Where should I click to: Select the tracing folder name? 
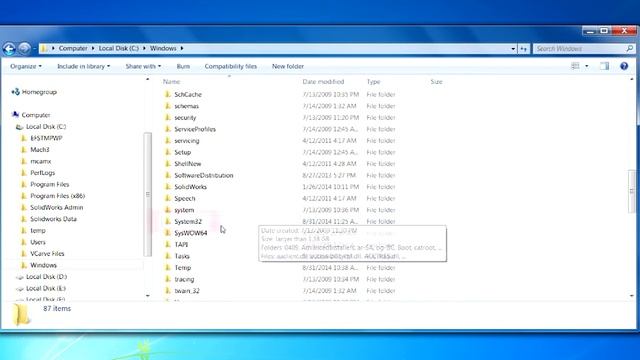click(184, 279)
